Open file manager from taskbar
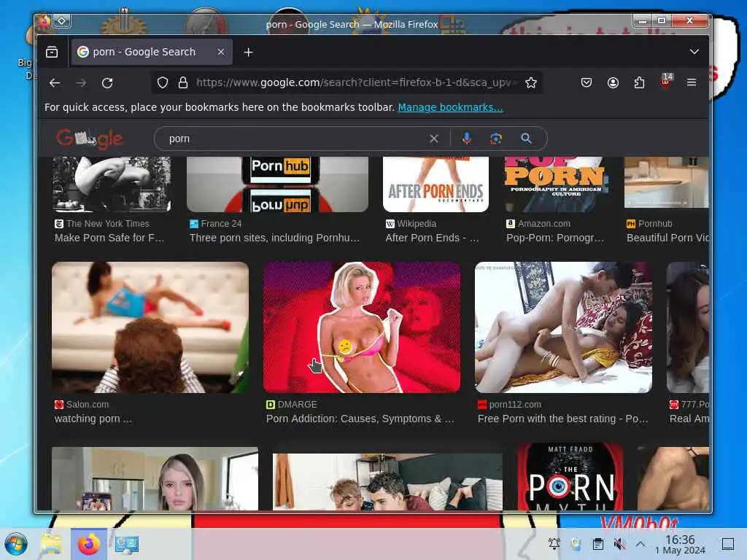This screenshot has height=560, width=747. pyautogui.click(x=51, y=544)
